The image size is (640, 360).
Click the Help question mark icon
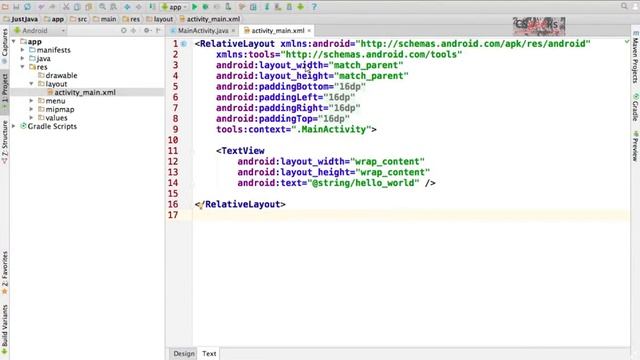click(x=314, y=7)
